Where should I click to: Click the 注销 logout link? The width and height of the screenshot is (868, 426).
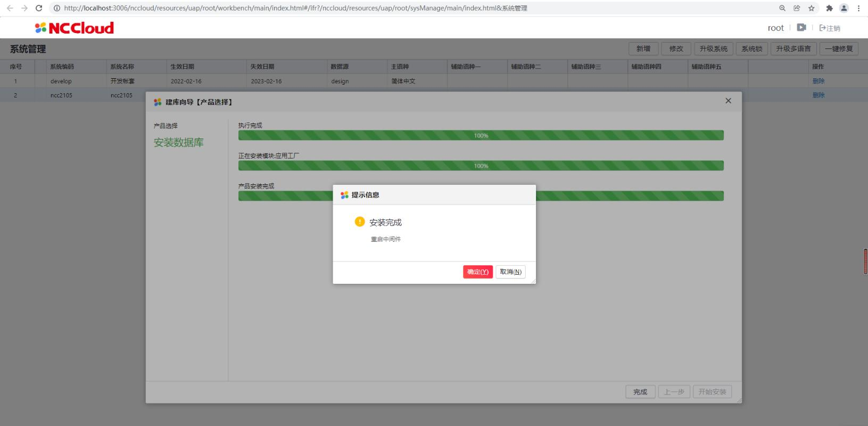point(830,28)
